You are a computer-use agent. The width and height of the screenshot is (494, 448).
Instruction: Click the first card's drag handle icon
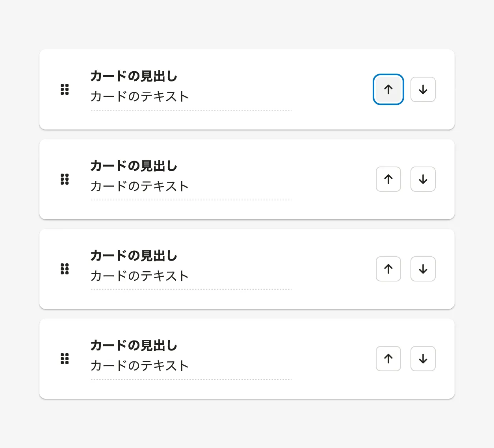tap(65, 89)
